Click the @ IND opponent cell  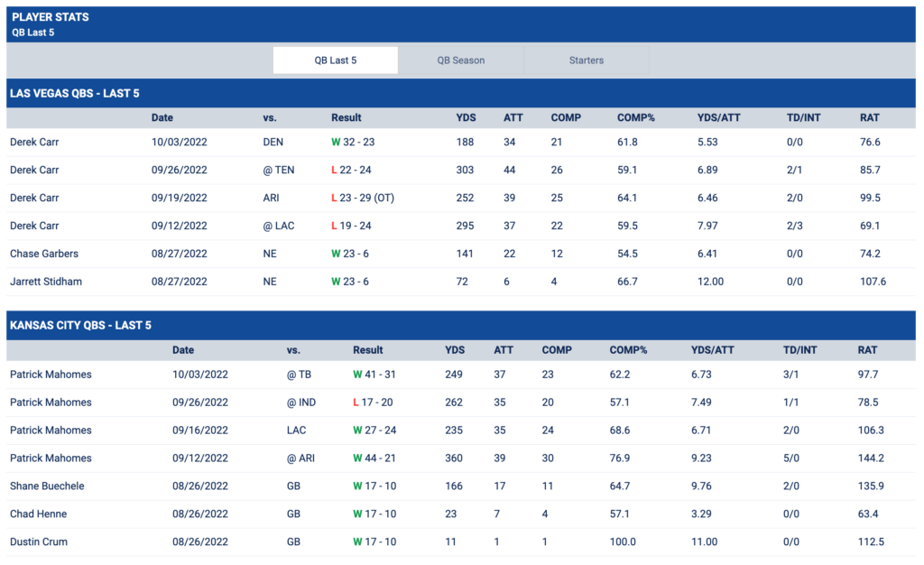301,403
